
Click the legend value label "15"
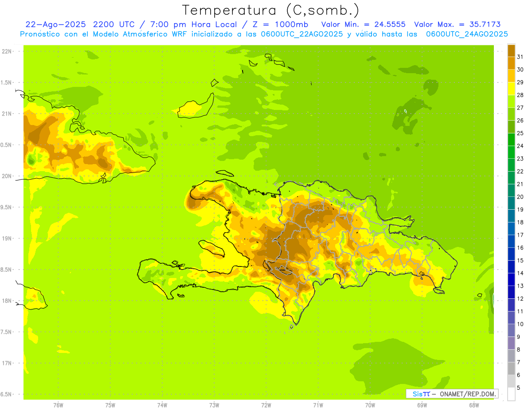[520, 260]
